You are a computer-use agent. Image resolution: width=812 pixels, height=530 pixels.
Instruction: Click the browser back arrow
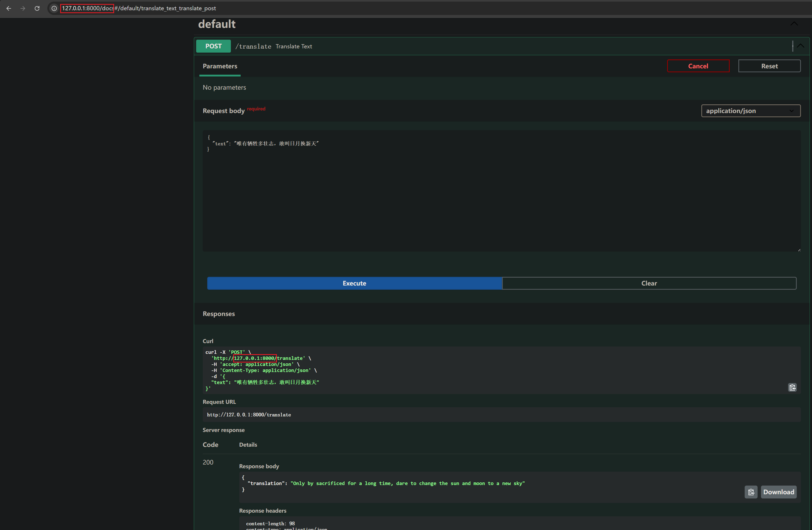click(9, 8)
